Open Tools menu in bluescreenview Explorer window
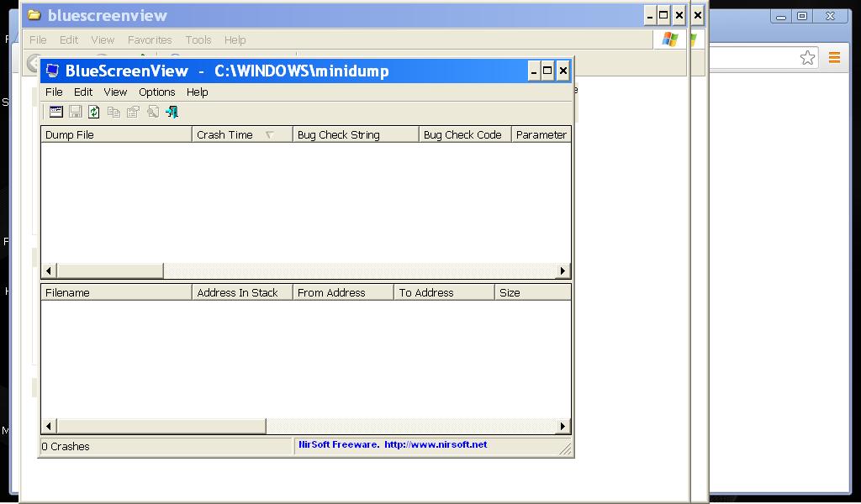The width and height of the screenshot is (861, 504). pos(198,40)
